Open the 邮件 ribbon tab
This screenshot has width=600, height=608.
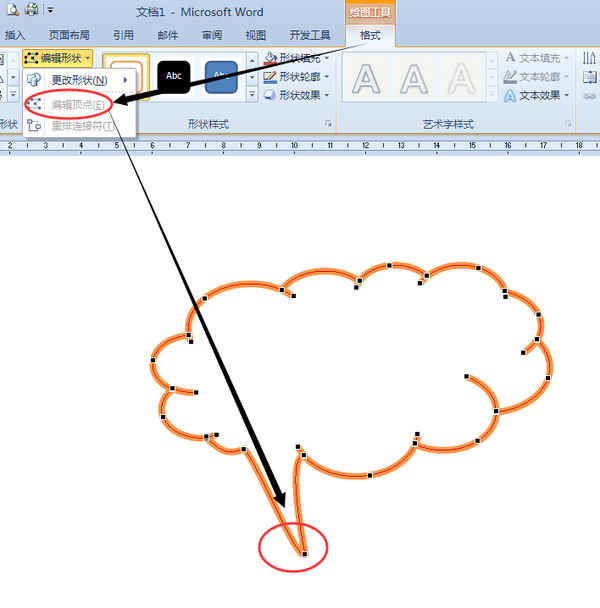[x=168, y=35]
